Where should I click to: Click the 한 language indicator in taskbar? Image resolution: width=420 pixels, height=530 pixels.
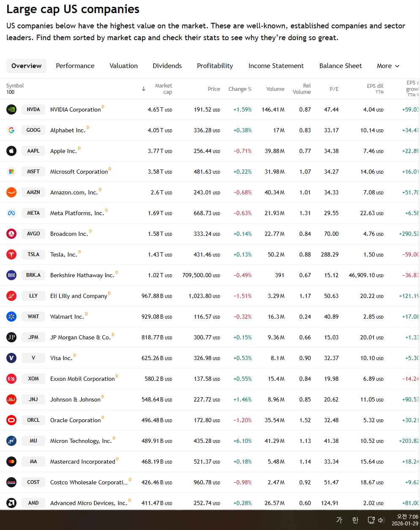(355, 520)
